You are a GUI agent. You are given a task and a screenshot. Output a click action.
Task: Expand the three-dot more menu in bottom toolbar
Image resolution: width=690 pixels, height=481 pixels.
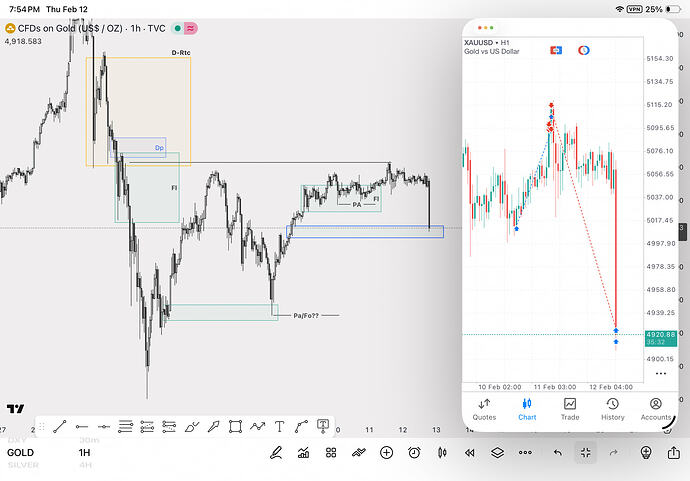[525, 452]
